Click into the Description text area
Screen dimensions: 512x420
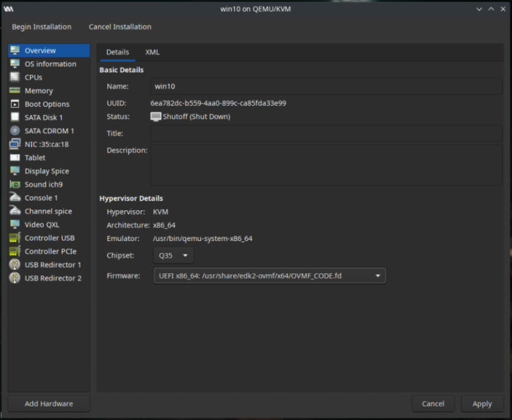(326, 165)
